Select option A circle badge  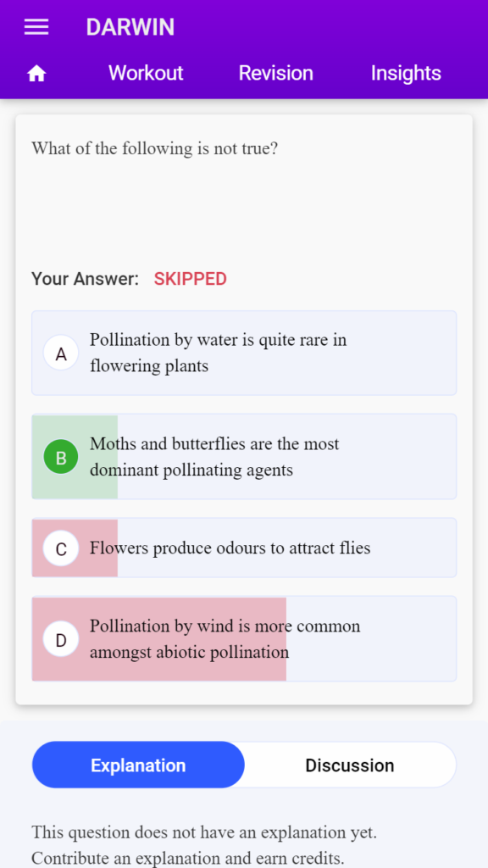61,353
